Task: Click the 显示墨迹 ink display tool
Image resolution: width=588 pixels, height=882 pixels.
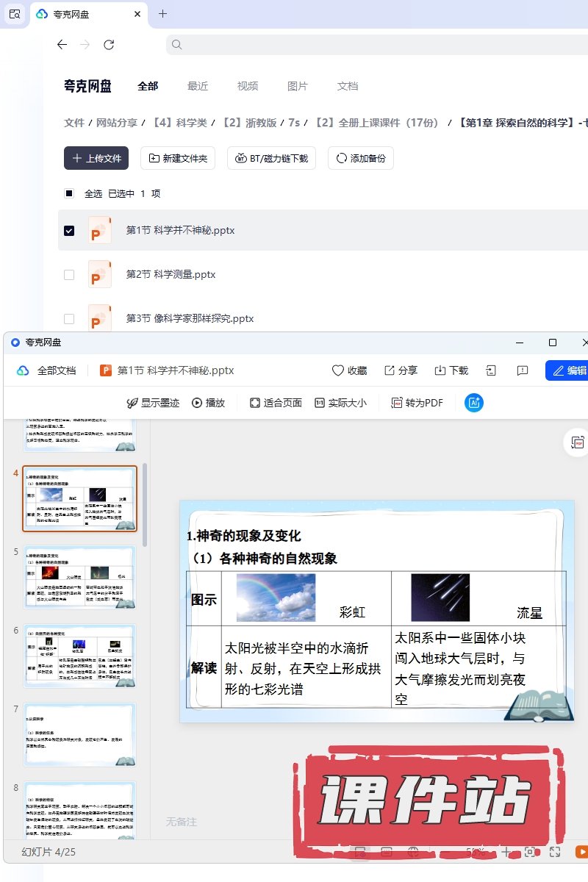Action: (x=153, y=403)
